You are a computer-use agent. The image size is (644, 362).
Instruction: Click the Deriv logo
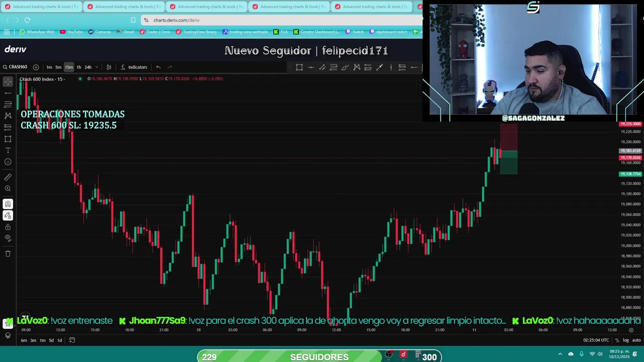15,49
